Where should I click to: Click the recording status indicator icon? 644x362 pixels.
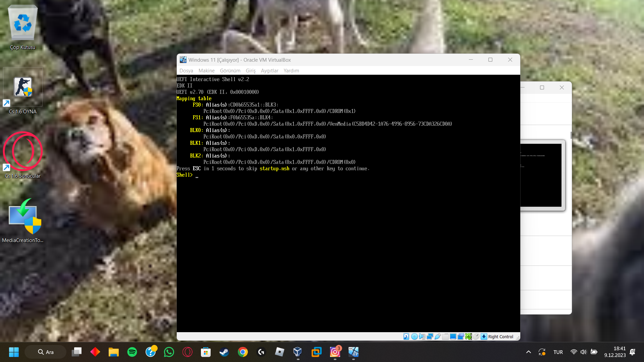tap(461, 337)
